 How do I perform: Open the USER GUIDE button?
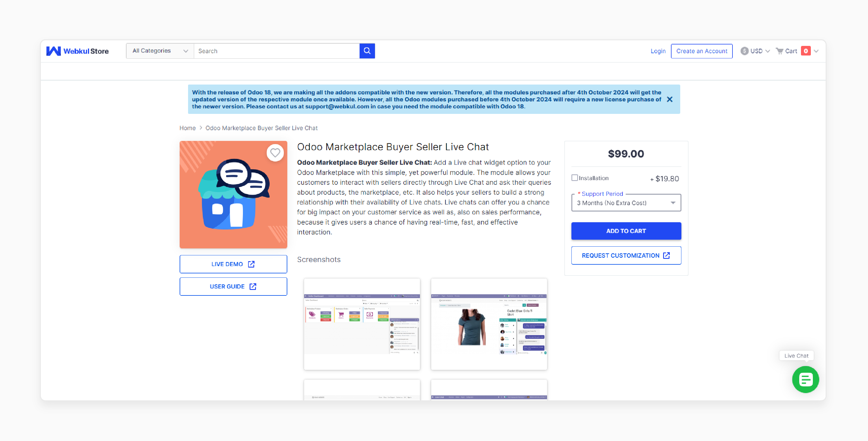pos(233,286)
